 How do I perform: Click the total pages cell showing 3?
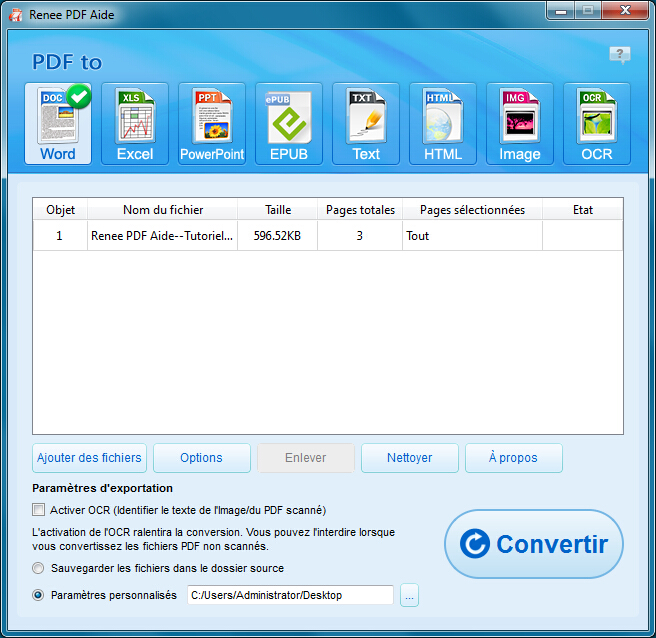(x=360, y=236)
